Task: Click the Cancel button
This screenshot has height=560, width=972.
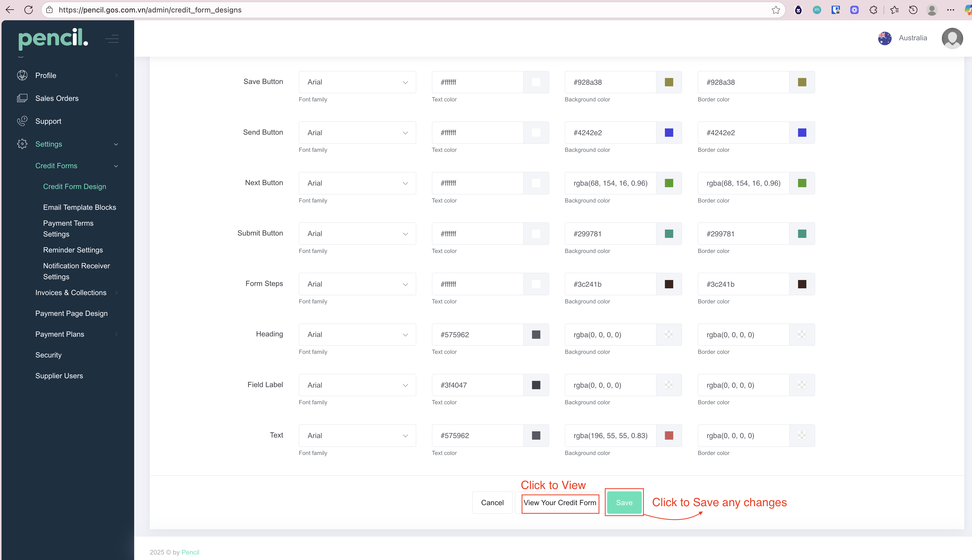Action: [492, 503]
